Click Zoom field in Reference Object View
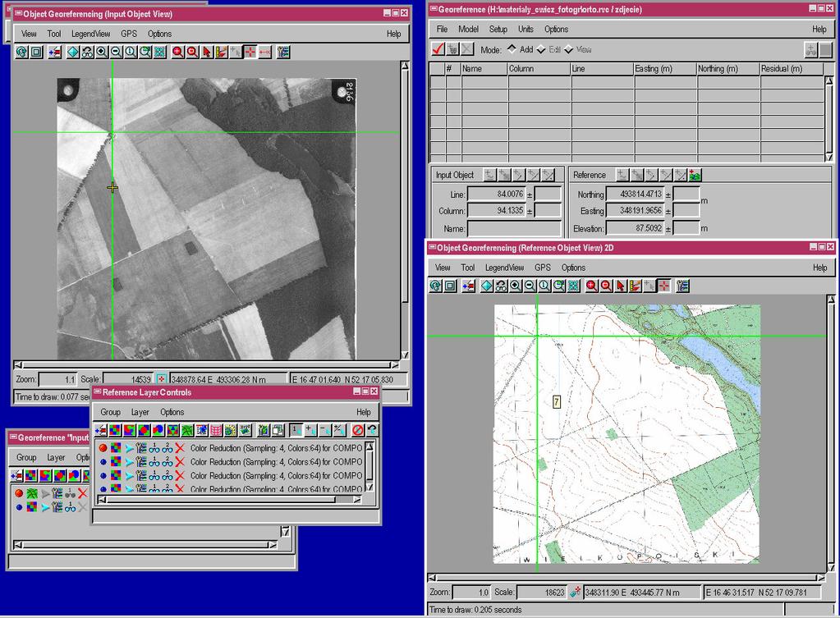840x618 pixels. [x=471, y=593]
